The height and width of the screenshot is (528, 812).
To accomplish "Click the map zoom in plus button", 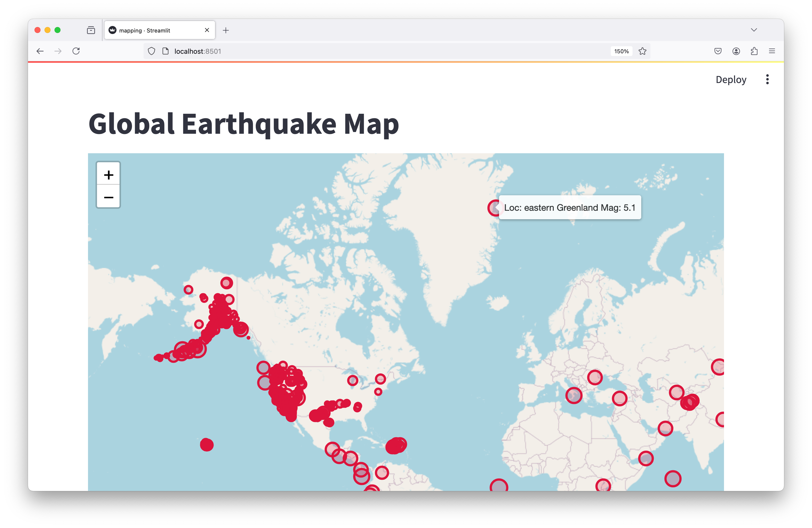I will [108, 175].
